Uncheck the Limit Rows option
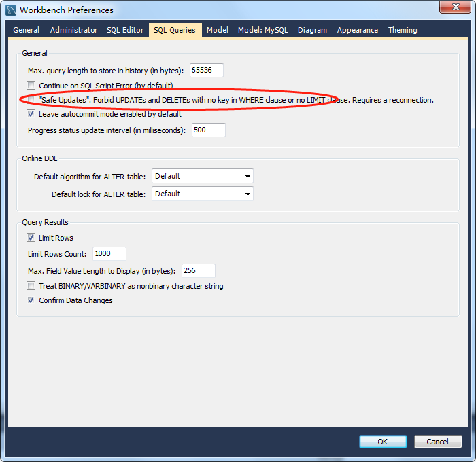 [31, 238]
